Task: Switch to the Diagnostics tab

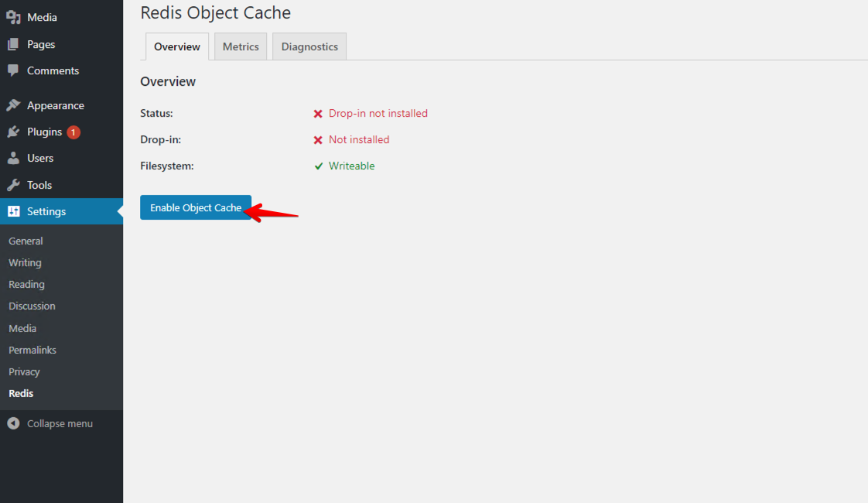Action: (x=309, y=46)
